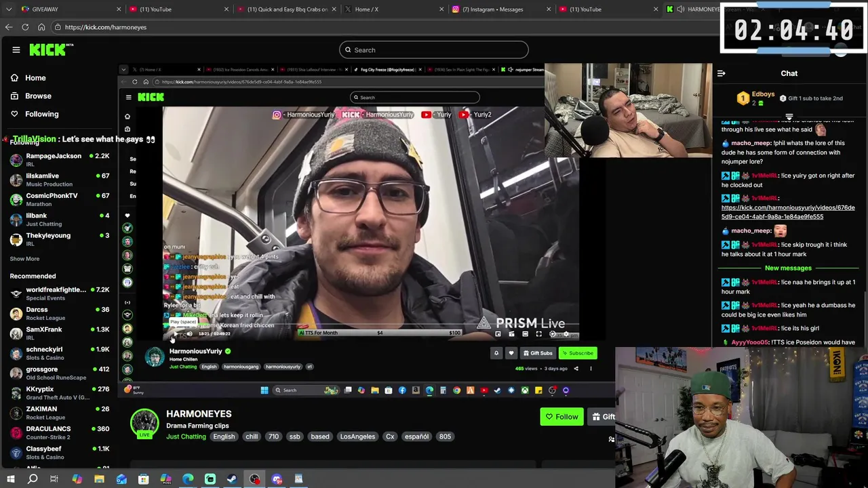Open the Just Chatting category link
Image resolution: width=868 pixels, height=488 pixels.
pyautogui.click(x=186, y=436)
